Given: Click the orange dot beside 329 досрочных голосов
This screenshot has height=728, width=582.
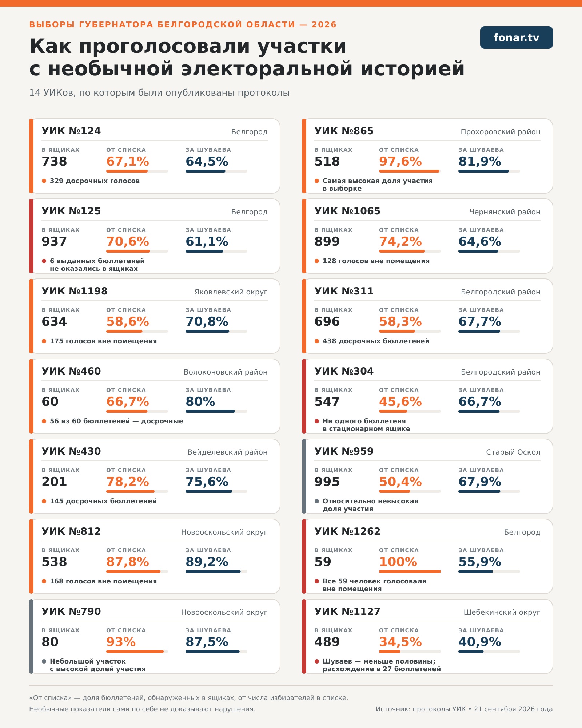Looking at the screenshot, I should click(44, 181).
